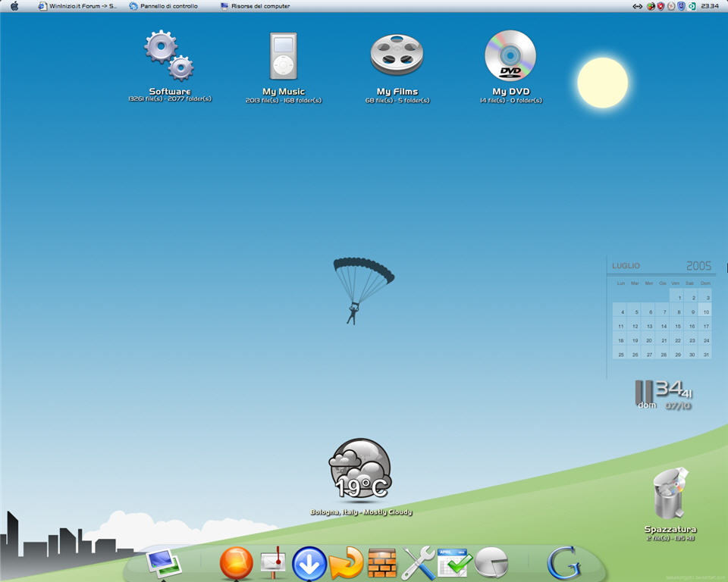Switch to WinInizio.it Forum window
728x582 pixels.
(x=77, y=6)
